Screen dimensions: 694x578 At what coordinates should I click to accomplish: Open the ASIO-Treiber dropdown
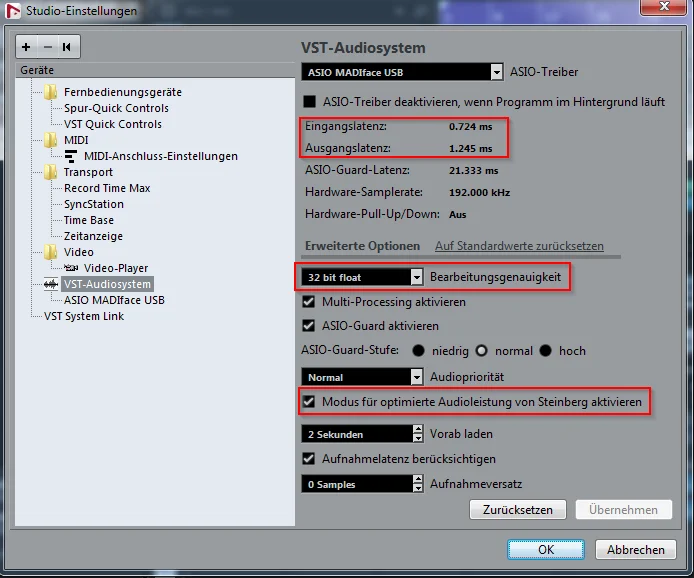[497, 72]
